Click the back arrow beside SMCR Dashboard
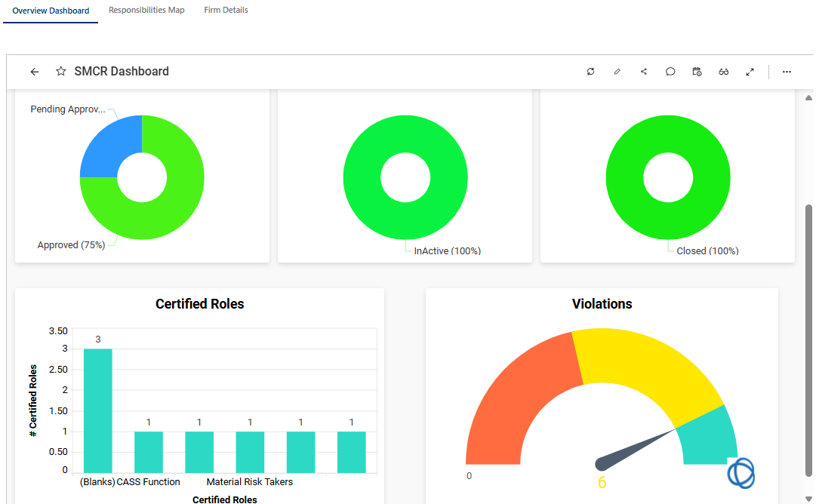The height and width of the screenshot is (504, 819). point(35,72)
